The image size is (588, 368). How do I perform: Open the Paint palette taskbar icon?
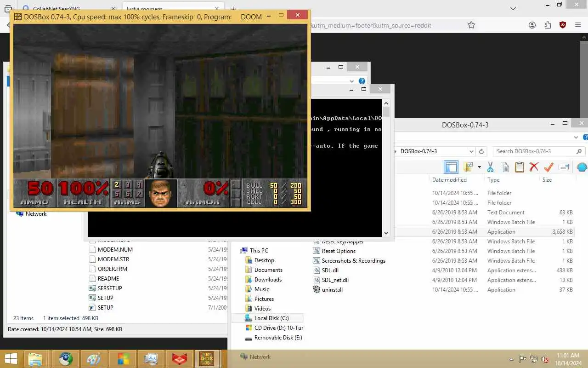click(94, 359)
